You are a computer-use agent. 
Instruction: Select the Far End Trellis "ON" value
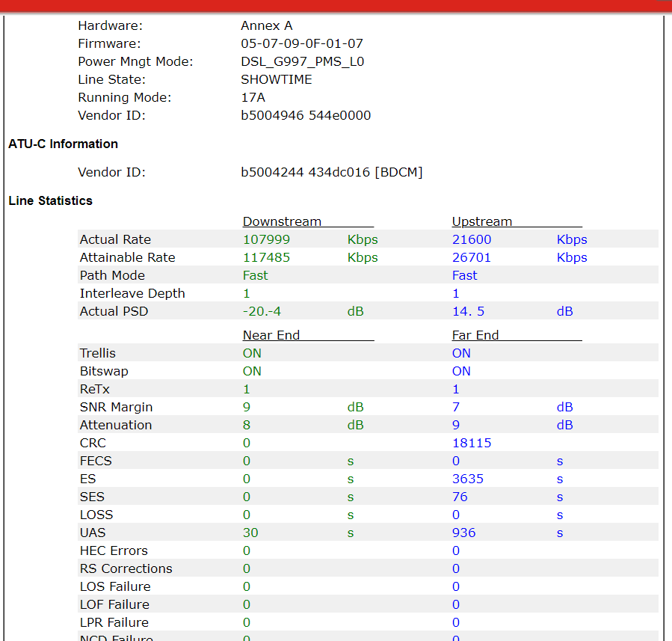[461, 353]
